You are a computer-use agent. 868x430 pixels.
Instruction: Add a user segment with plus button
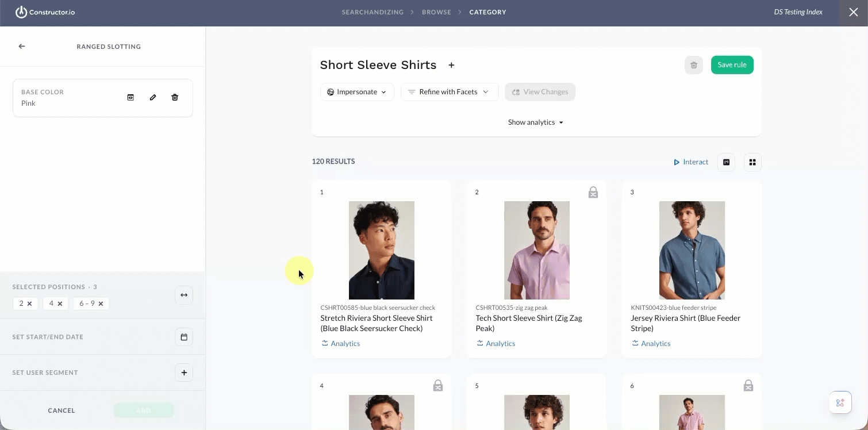pos(184,373)
